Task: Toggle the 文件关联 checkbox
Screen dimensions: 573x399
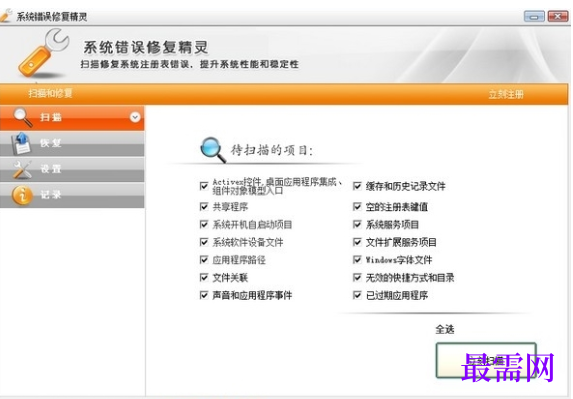Action: (204, 277)
